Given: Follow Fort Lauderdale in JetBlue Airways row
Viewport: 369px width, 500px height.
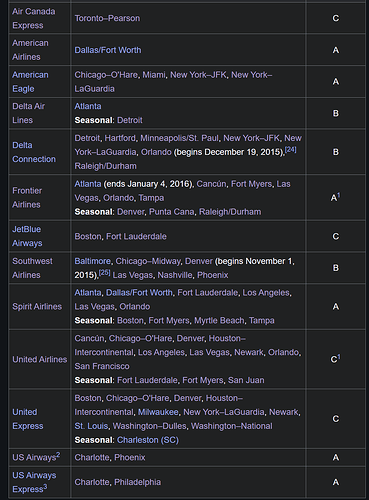Looking at the screenshot, I should 136,236.
